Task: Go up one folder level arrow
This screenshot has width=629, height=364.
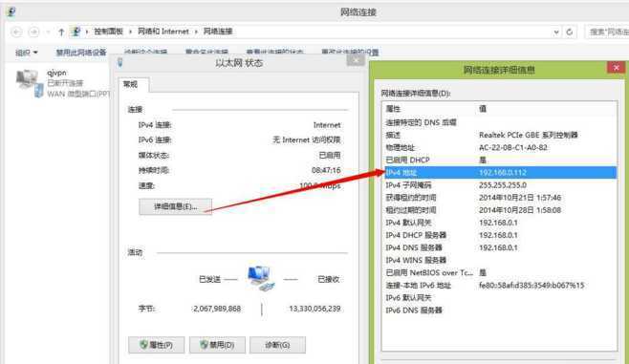Action: pos(61,32)
